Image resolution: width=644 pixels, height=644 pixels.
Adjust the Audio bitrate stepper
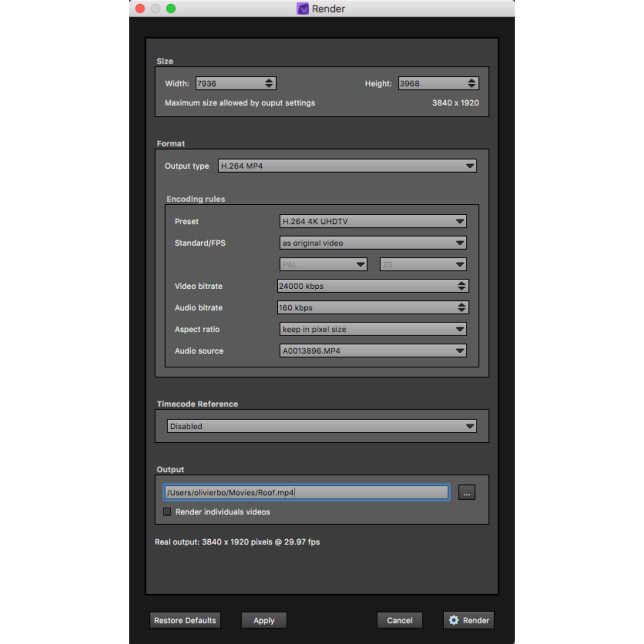461,308
